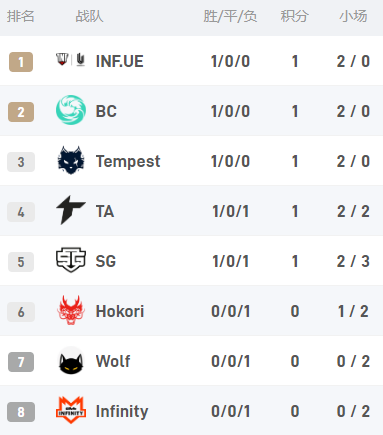Image resolution: width=383 pixels, height=435 pixels.
Task: Click the 小场 column header
Action: (x=353, y=16)
